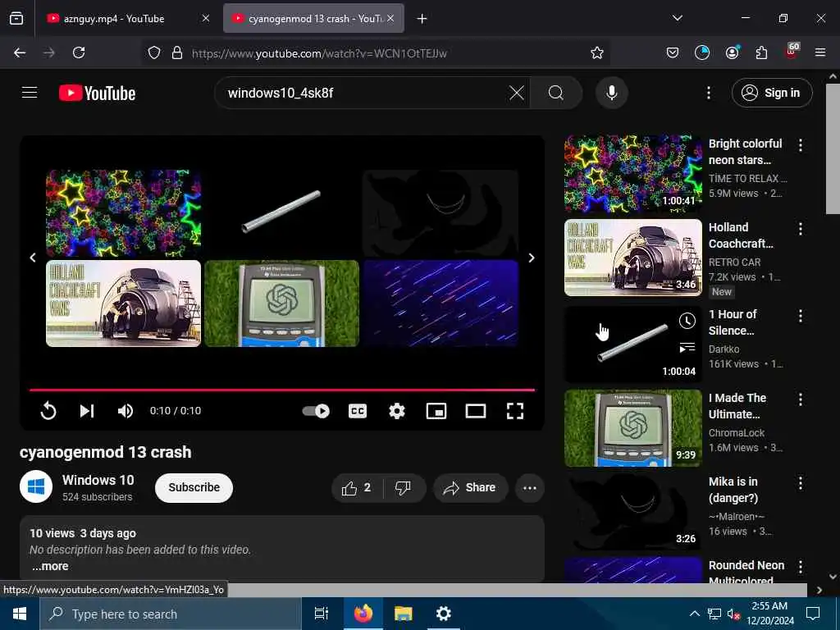
Task: Open the metal pipe end-screen suggestion
Action: coord(282,213)
